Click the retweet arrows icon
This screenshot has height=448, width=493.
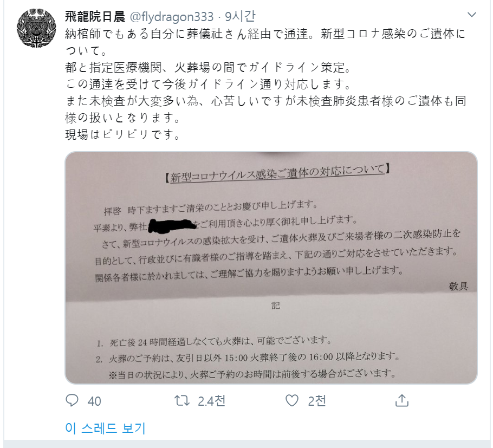tap(182, 400)
